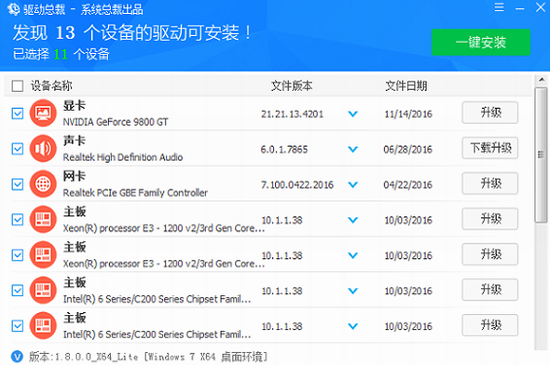Uncheck the second Xeon E3 processor row checkbox
Viewport: 550px width, 365px height.
18,255
